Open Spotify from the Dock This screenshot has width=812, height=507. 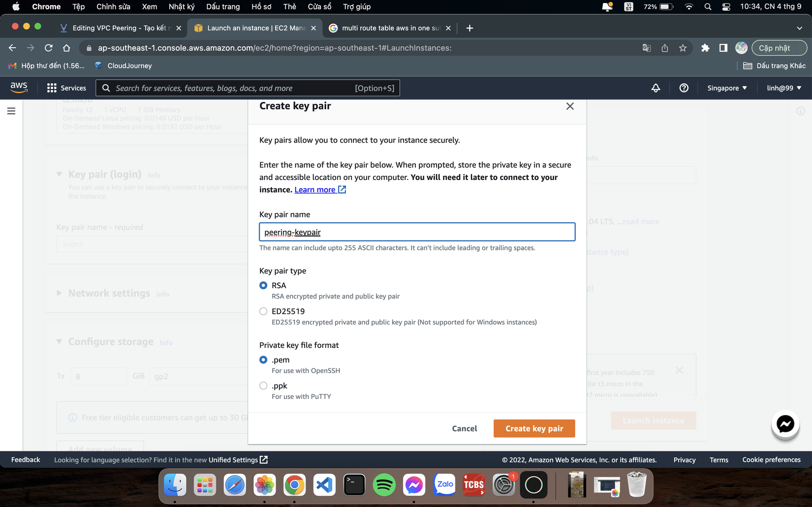coord(384,485)
